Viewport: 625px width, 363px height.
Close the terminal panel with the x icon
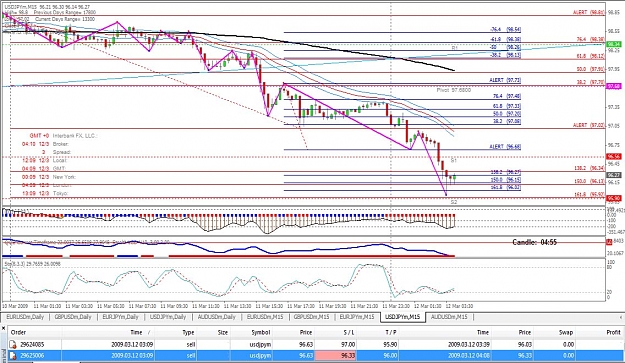click(3, 328)
